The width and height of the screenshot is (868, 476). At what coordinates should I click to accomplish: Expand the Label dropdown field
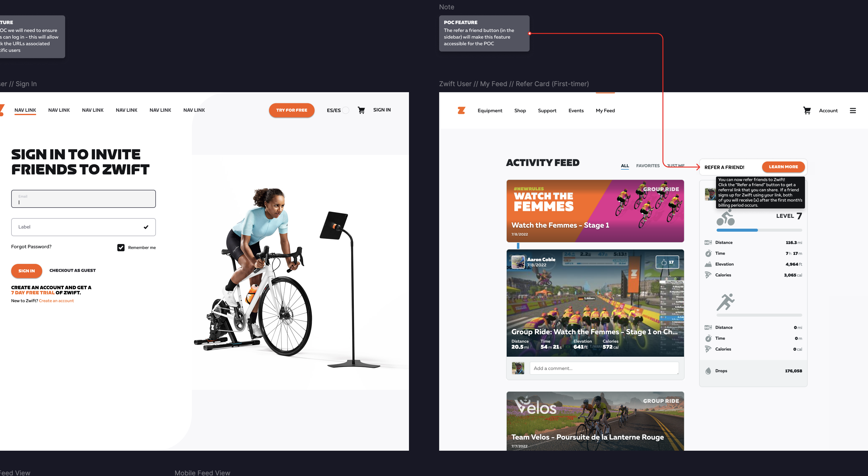tap(83, 227)
